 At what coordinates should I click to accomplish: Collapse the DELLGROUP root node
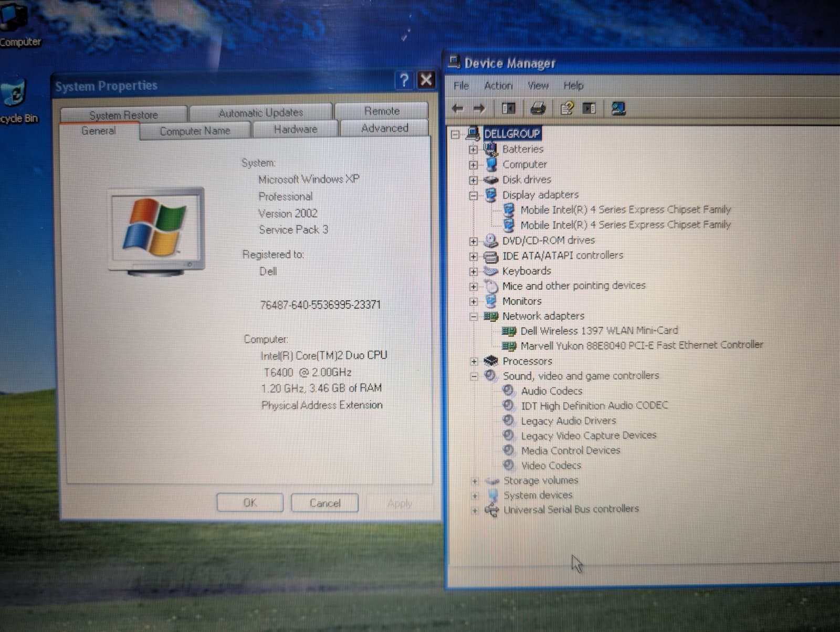(455, 135)
